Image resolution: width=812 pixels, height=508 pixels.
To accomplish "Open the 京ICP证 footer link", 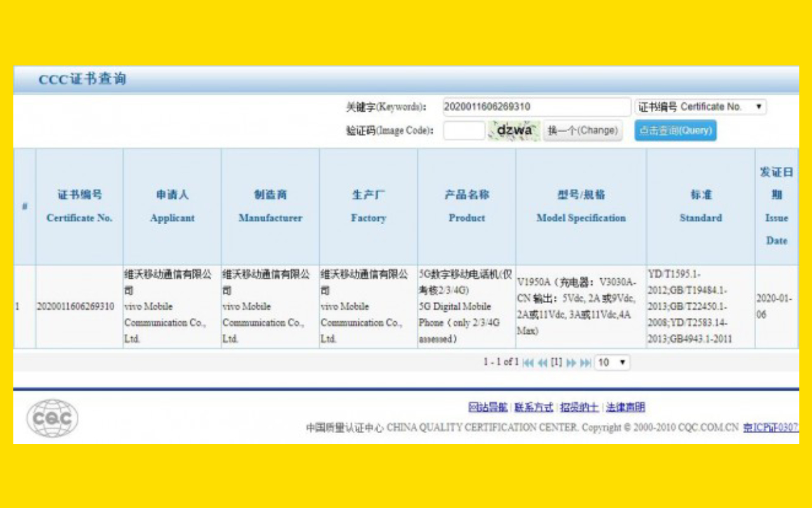I will 771,427.
